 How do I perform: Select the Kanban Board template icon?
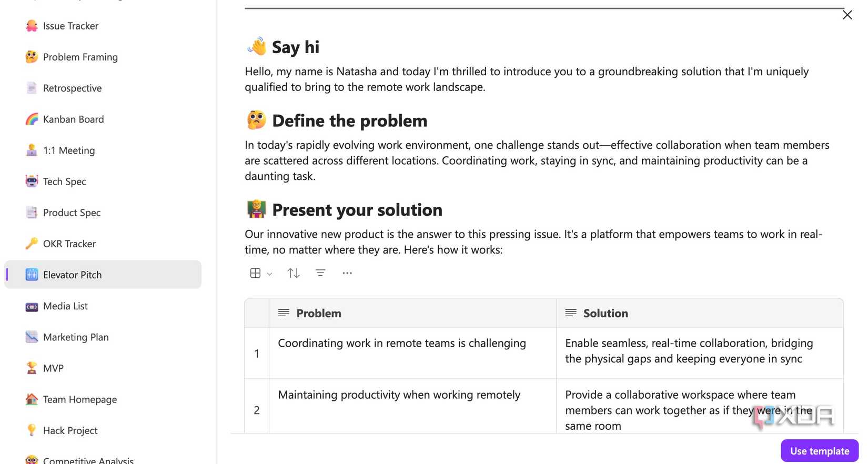coord(32,119)
